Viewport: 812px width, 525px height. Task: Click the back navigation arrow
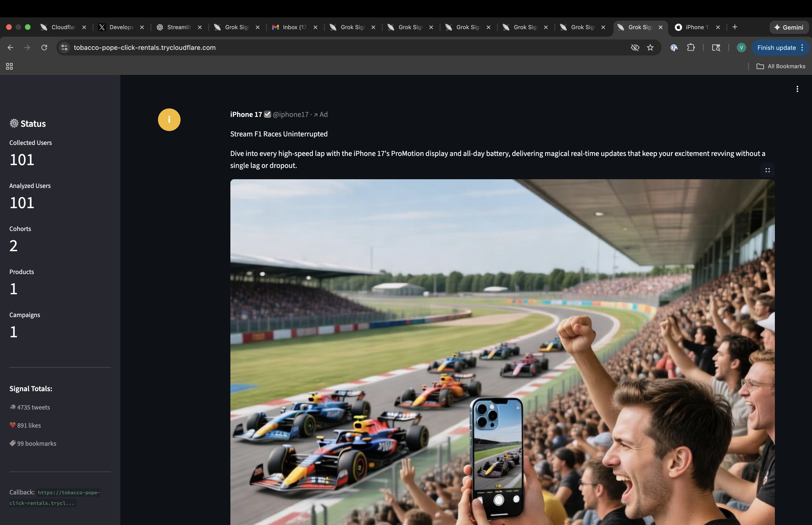tap(10, 47)
